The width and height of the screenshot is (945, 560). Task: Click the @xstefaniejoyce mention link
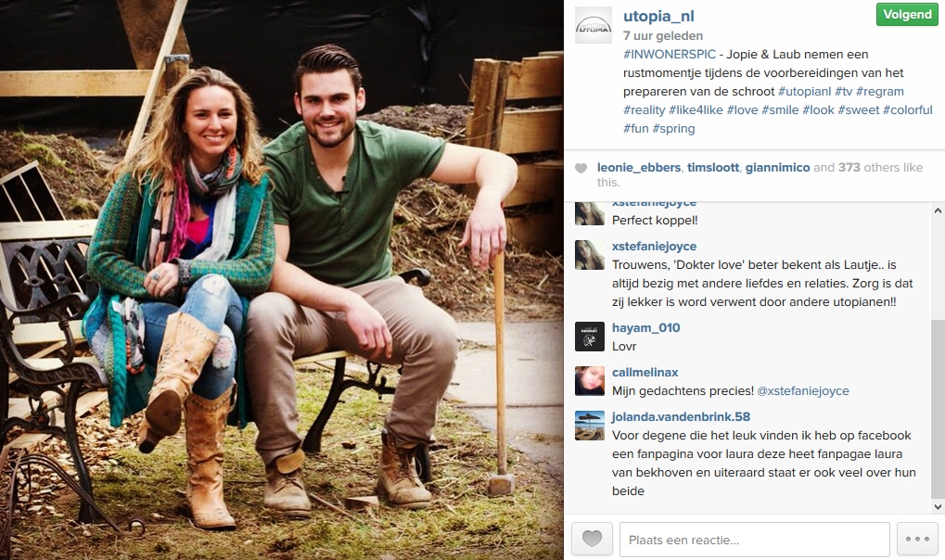click(803, 390)
